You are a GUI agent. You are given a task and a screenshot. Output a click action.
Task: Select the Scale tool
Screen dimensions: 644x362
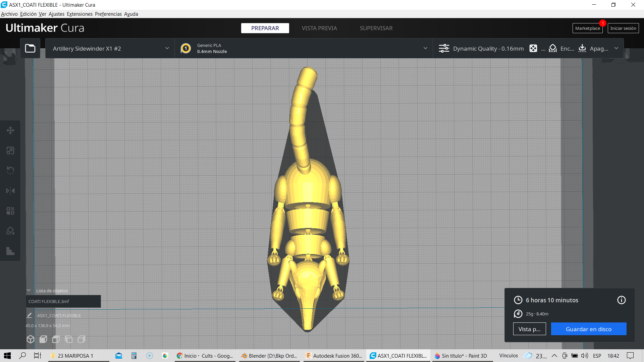10,150
